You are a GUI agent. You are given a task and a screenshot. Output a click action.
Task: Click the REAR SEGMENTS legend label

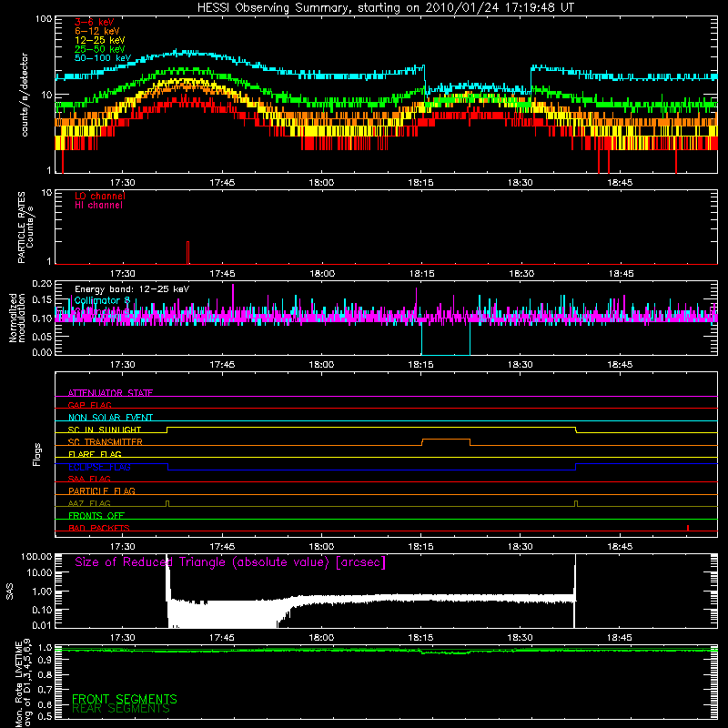tap(121, 709)
